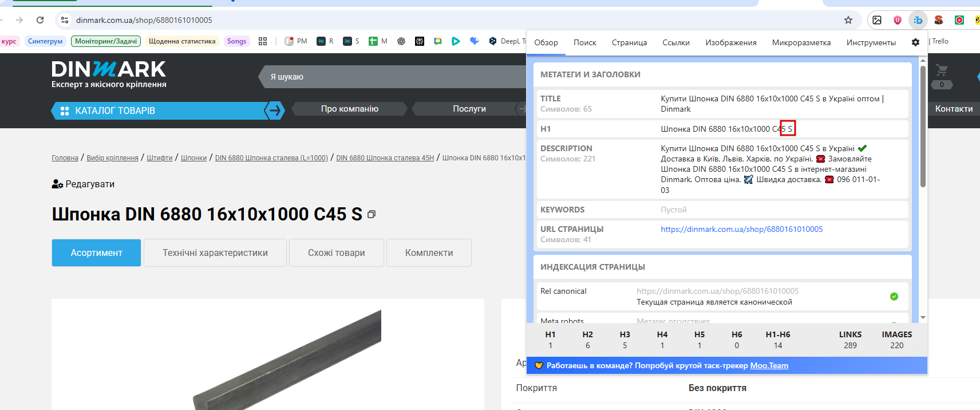The image size is (980, 410).
Task: Click the shopping cart icon
Action: [942, 71]
